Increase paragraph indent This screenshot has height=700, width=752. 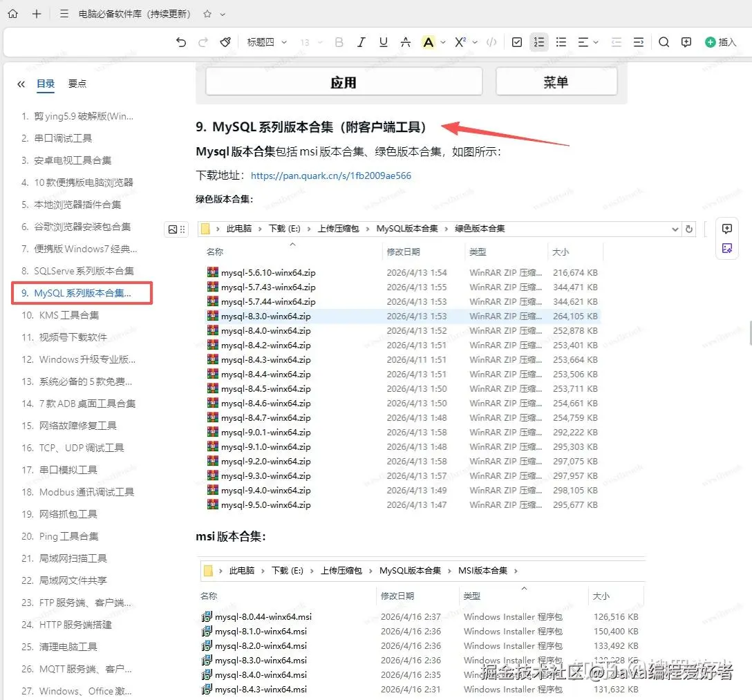639,42
